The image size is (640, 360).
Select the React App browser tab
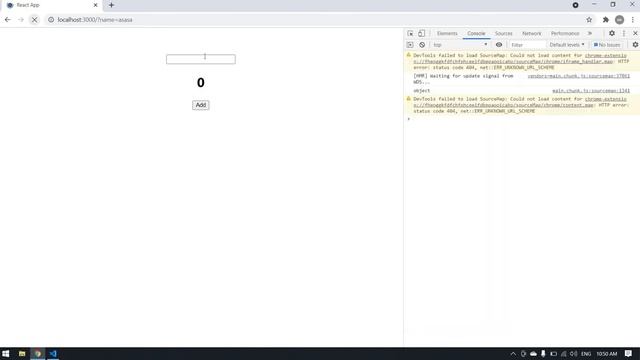(51, 5)
